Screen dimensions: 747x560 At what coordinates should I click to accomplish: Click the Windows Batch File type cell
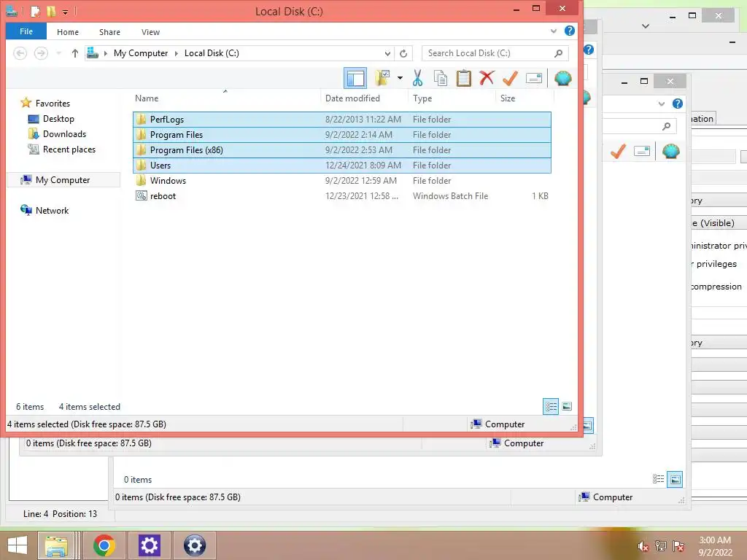coord(450,195)
